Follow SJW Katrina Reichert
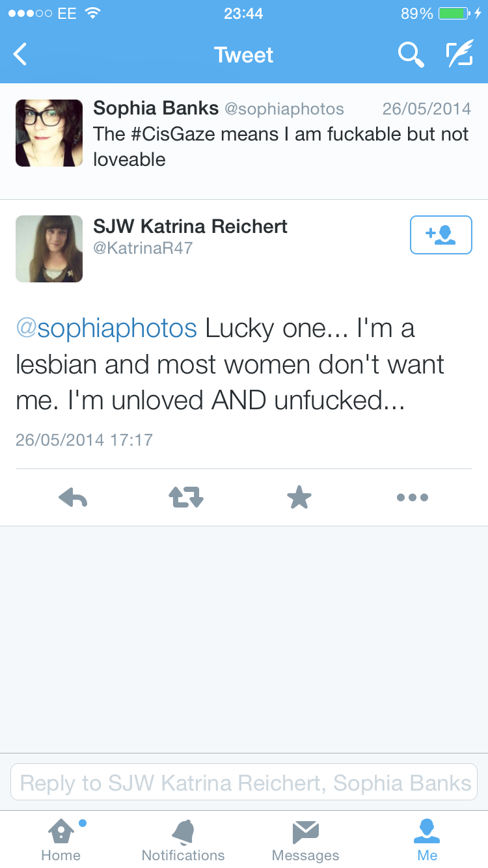This screenshot has width=488, height=868. (441, 234)
